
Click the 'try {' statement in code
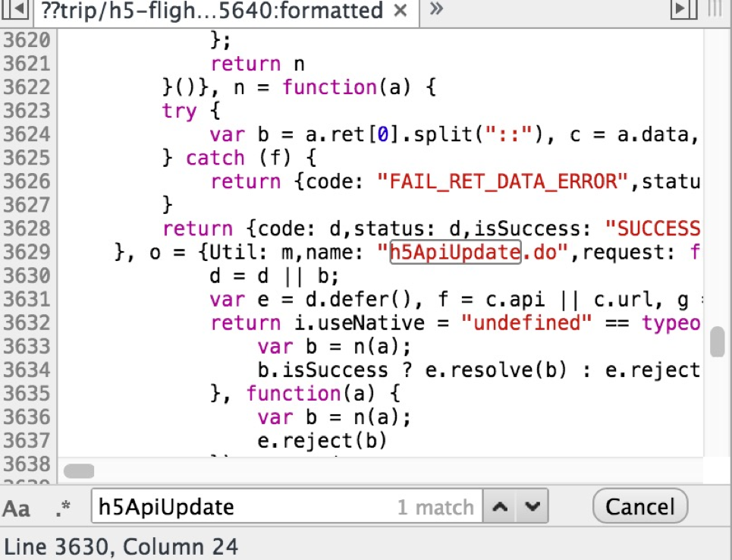point(191,111)
